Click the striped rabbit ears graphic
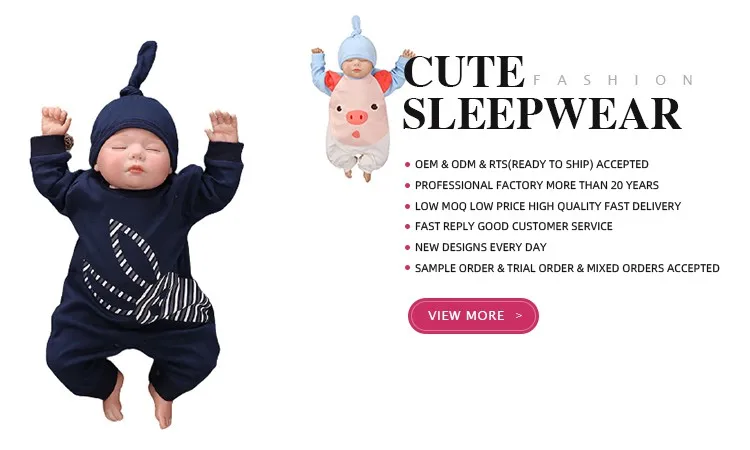This screenshot has width=750, height=450. coord(146,275)
